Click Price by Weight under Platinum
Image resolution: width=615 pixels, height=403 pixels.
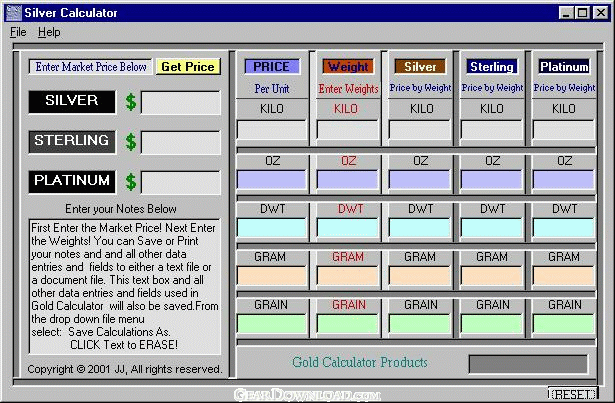[564, 88]
